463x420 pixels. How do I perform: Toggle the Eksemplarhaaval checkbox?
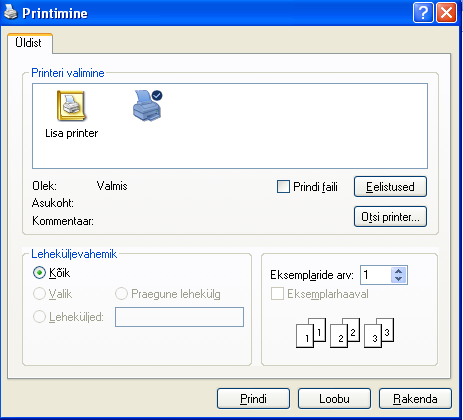tap(277, 294)
